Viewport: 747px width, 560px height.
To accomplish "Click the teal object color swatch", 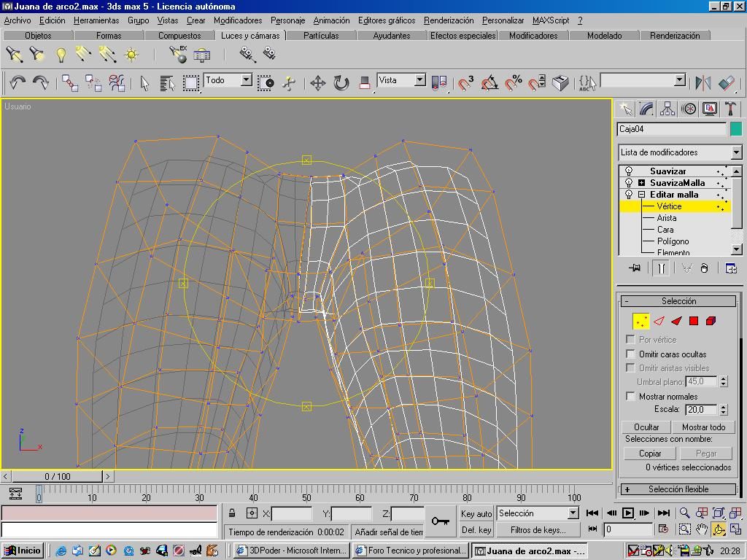I will 736,129.
